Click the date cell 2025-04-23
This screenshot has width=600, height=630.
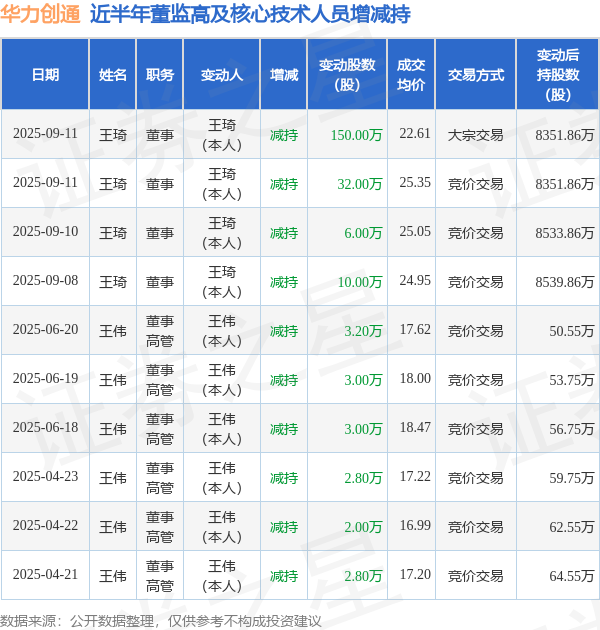tap(45, 477)
